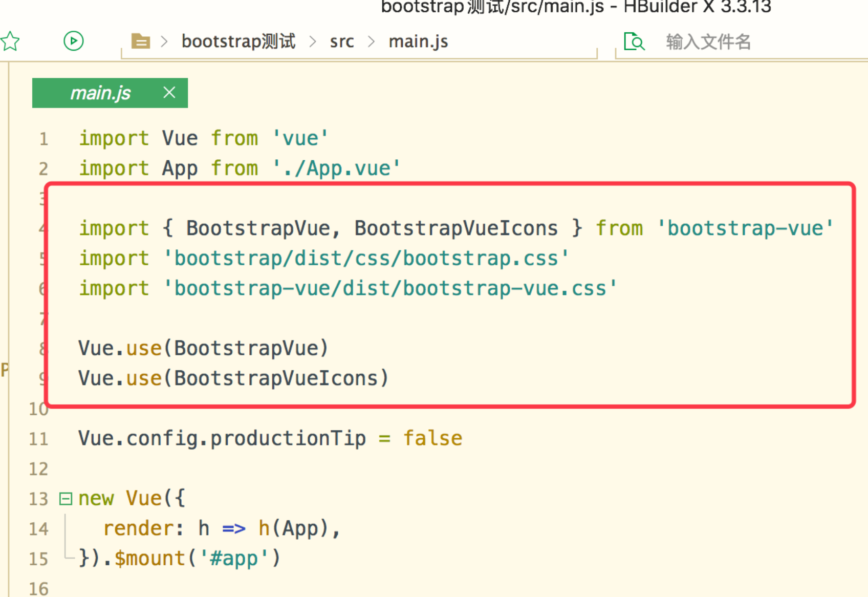Click 'bootstrap-vue/dist/bootstrap-vue.css' import path
The width and height of the screenshot is (868, 597).
click(390, 288)
